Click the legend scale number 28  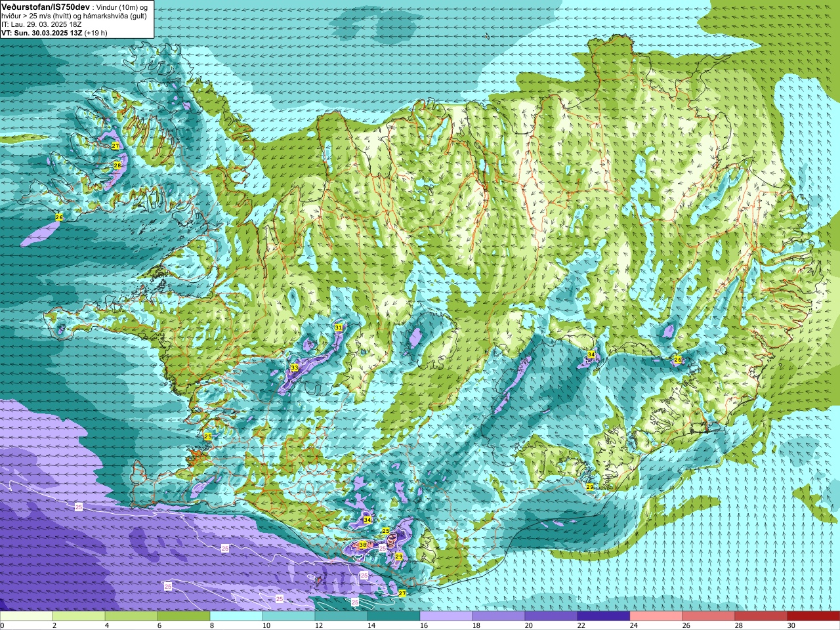739,625
